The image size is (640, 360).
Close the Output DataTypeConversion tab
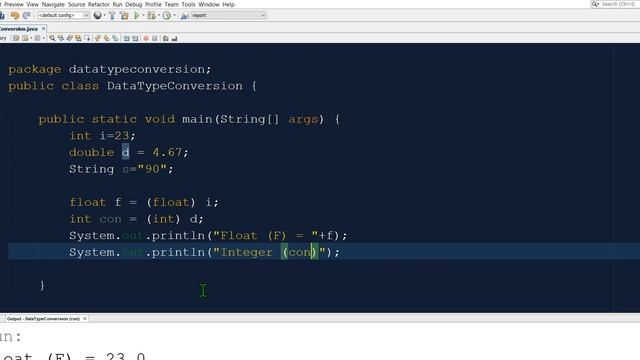coord(85,319)
